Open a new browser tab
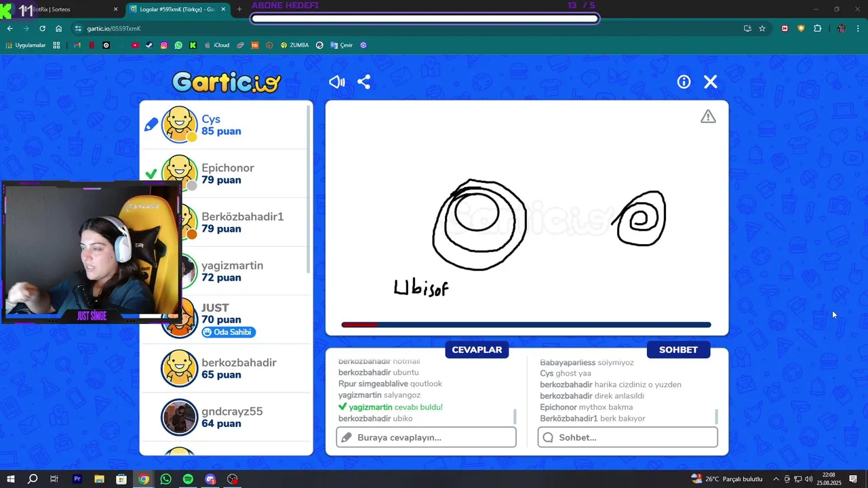Screen dimensions: 868x488 pos(239,9)
